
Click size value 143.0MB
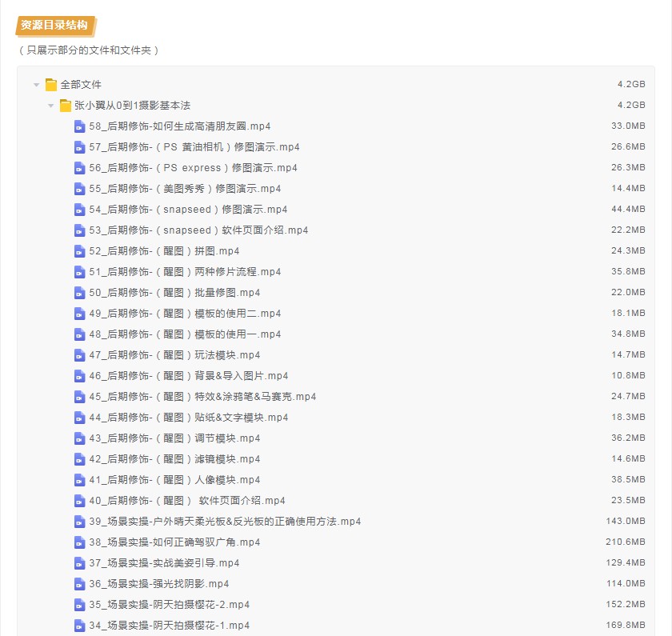(626, 521)
